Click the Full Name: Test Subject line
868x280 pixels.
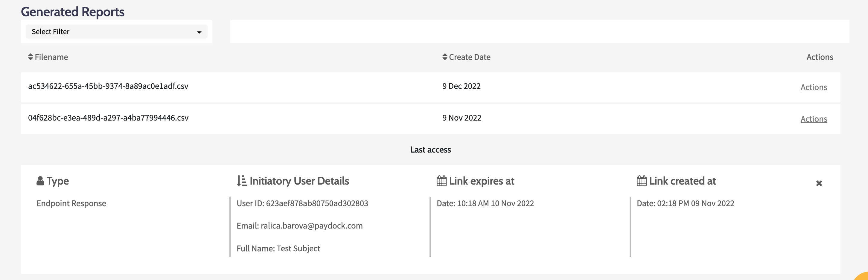pyautogui.click(x=278, y=248)
